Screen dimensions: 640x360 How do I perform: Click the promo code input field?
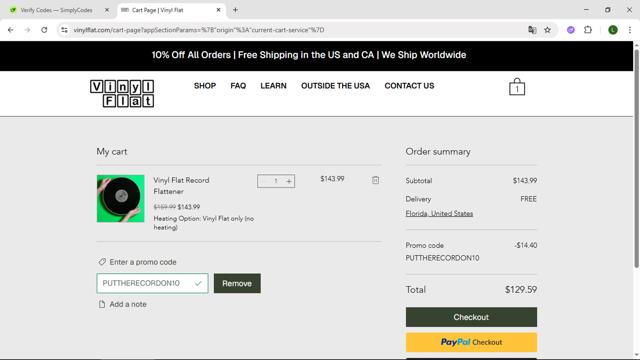152,283
